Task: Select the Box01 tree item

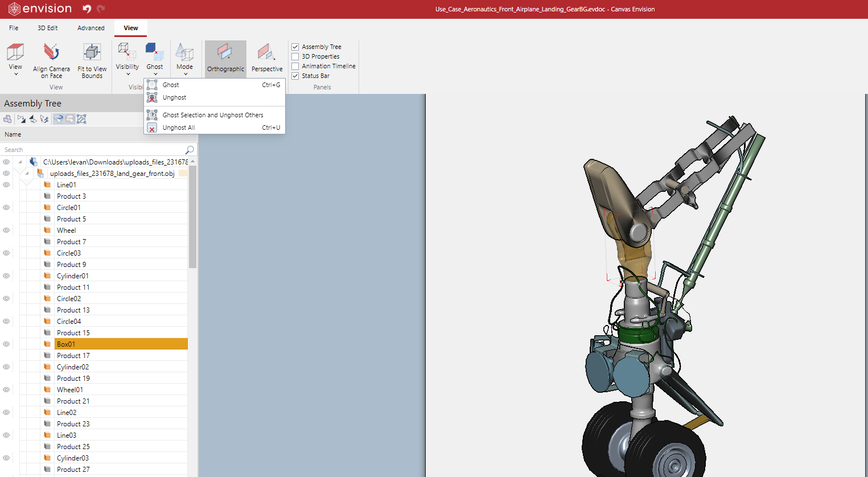Action: pos(121,344)
